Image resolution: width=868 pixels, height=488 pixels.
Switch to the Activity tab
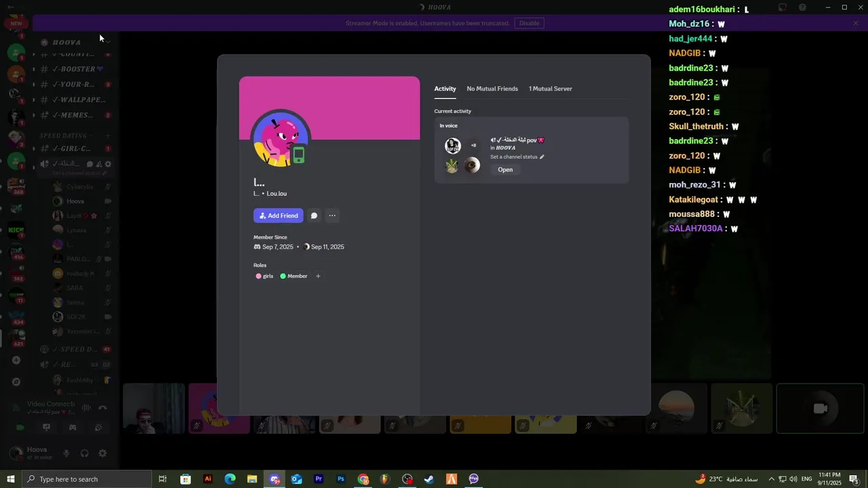445,89
